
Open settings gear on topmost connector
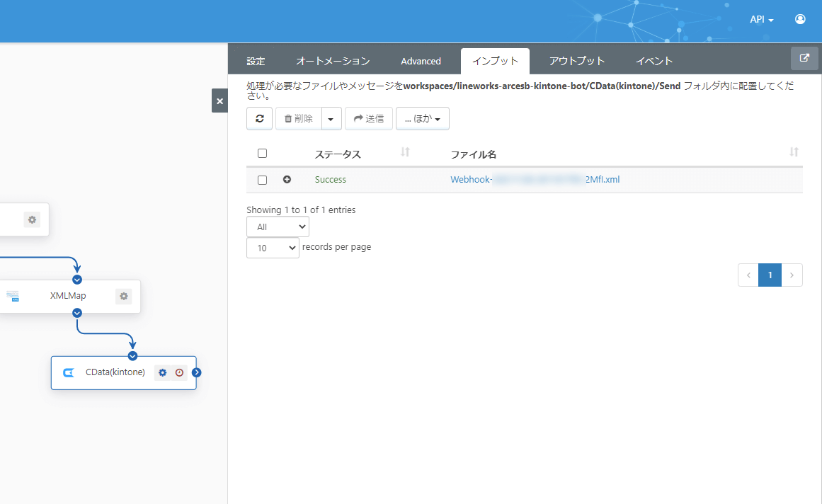[32, 219]
